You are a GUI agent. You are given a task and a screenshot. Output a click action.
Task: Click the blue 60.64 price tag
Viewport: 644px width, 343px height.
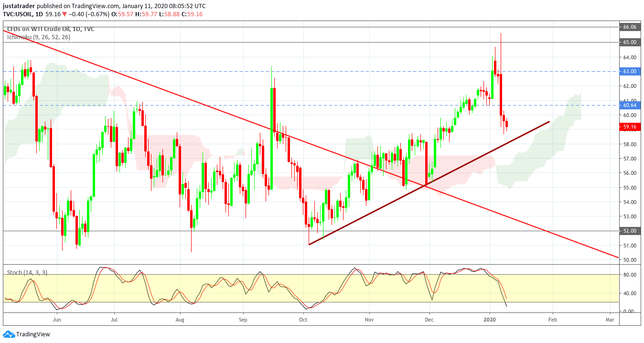630,105
